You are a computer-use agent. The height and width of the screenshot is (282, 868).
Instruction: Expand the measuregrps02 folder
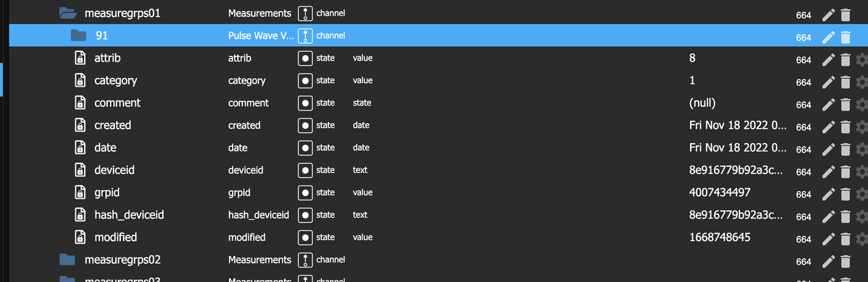67,260
